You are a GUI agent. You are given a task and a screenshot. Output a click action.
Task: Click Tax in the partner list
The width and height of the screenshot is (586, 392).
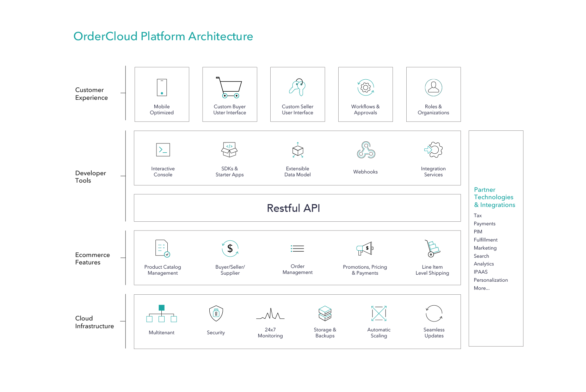[x=478, y=215]
